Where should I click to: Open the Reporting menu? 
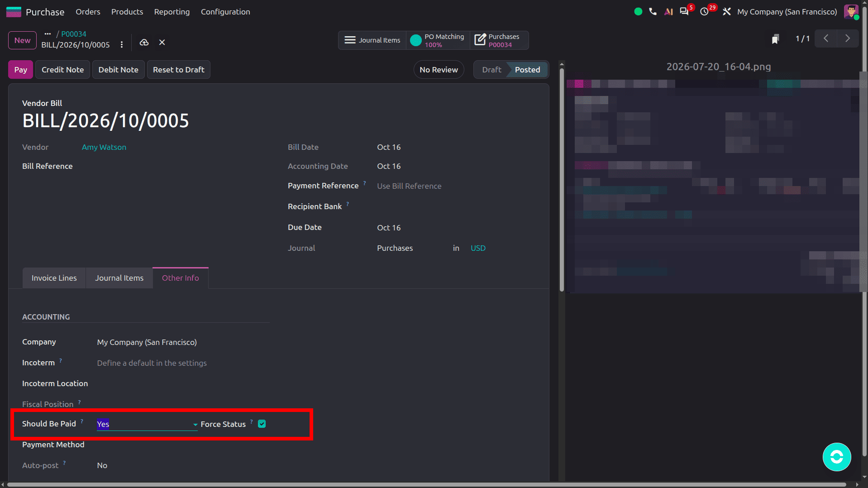pyautogui.click(x=172, y=12)
